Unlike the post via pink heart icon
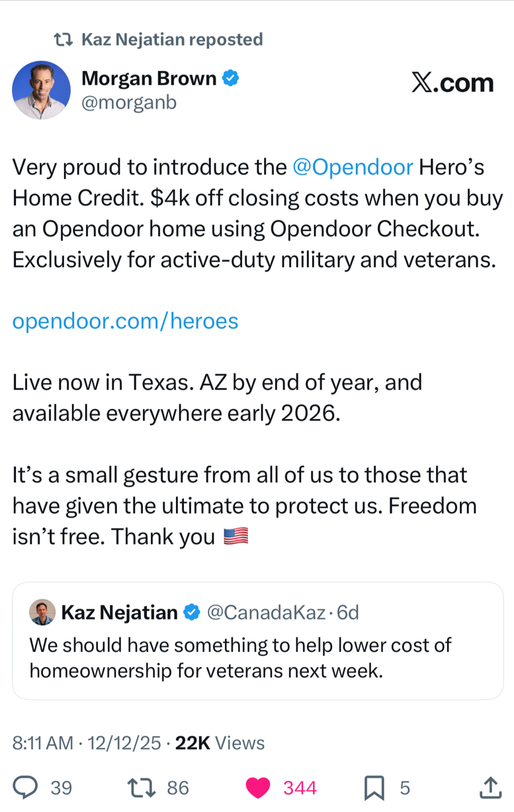 258,788
